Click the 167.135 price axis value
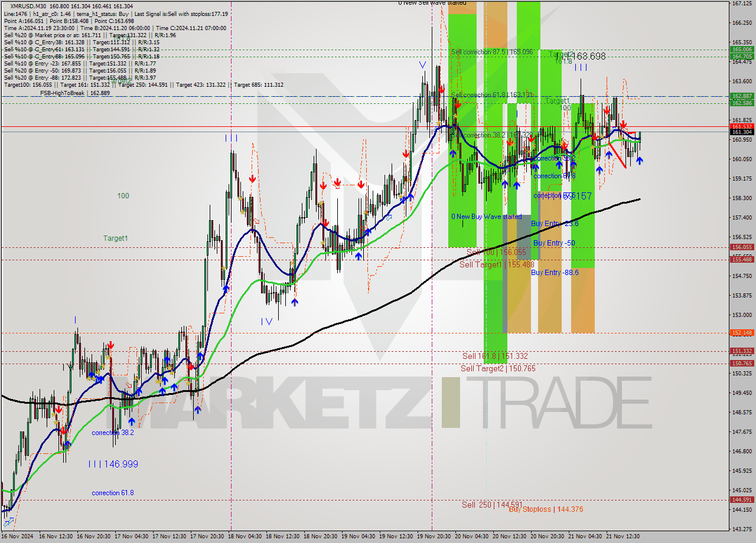The width and height of the screenshot is (756, 543). pos(742,4)
